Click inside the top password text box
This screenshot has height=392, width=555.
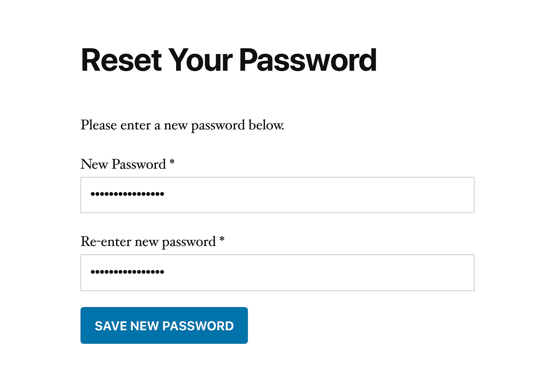pyautogui.click(x=277, y=195)
